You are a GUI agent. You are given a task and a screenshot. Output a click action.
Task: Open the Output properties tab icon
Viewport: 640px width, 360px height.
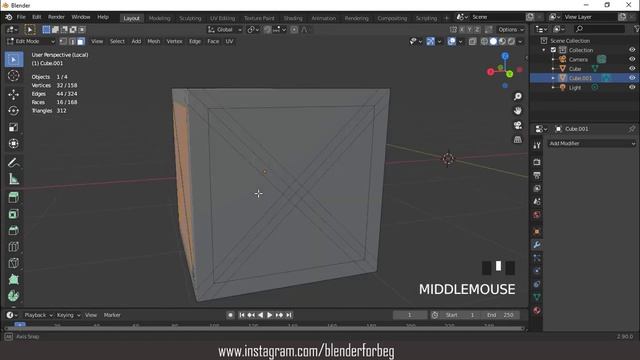[x=537, y=176]
